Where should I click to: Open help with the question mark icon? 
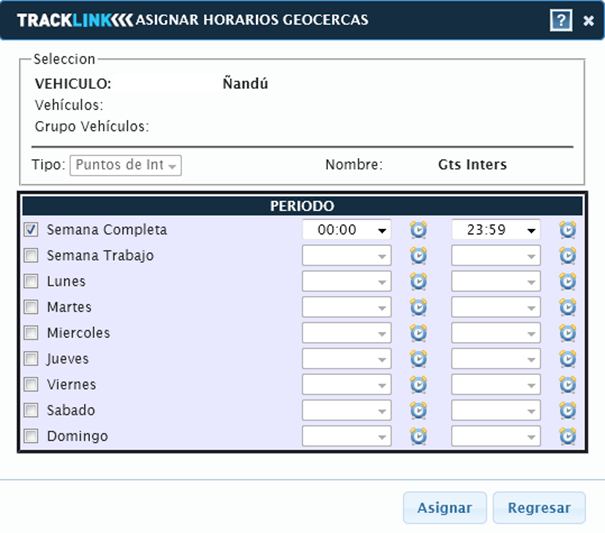(562, 19)
